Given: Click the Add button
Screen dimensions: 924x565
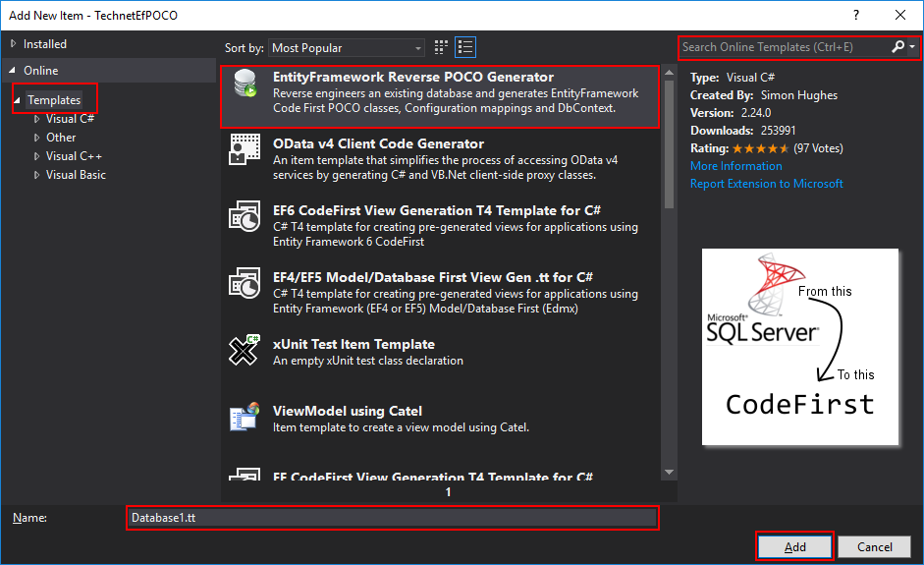Looking at the screenshot, I should 794,546.
